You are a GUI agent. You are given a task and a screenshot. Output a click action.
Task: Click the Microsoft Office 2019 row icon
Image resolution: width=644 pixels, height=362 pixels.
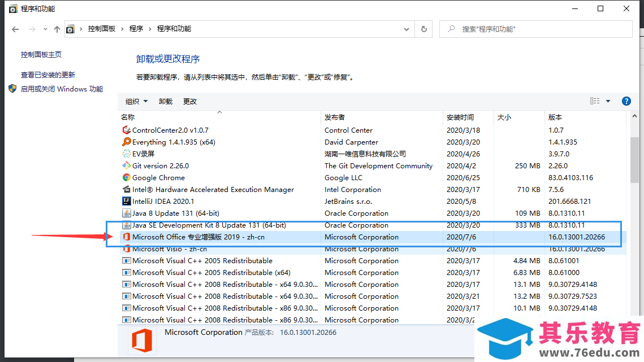tap(127, 237)
